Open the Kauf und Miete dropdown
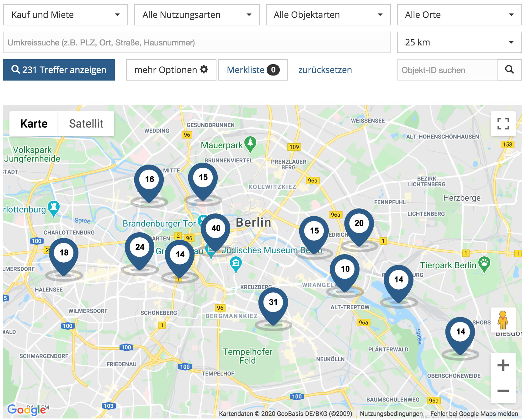 click(66, 15)
